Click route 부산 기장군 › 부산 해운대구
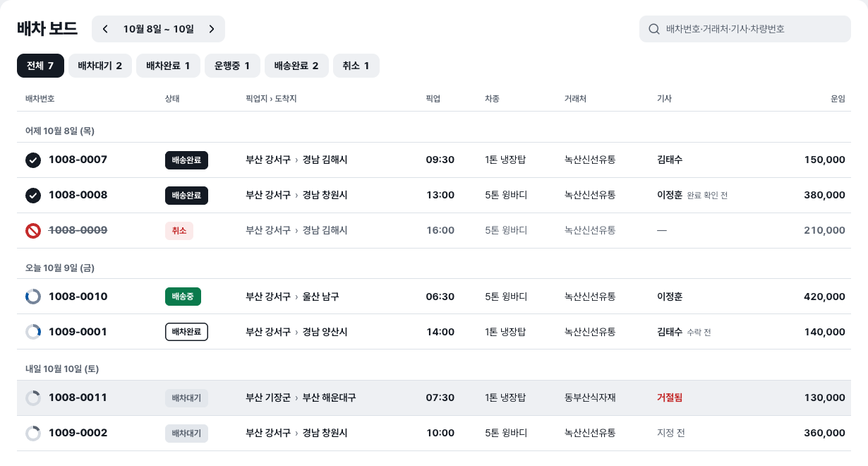Viewport: 868px width, 466px height. 301,398
